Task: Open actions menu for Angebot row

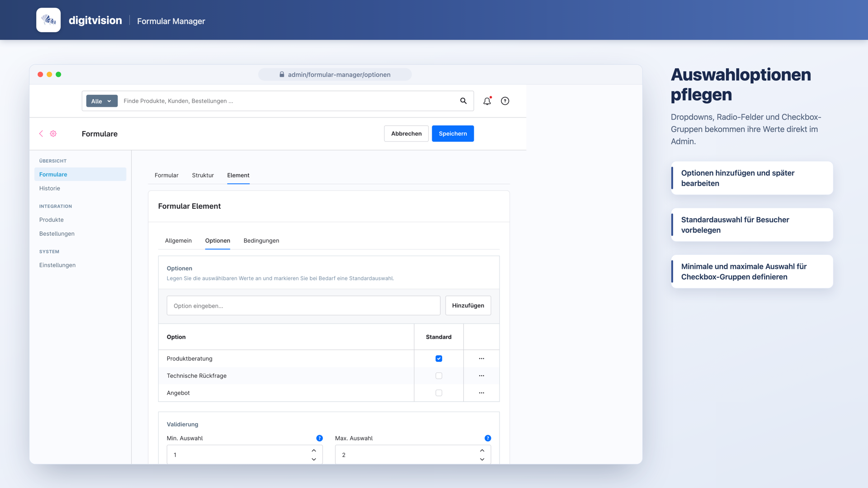Action: [x=481, y=393]
